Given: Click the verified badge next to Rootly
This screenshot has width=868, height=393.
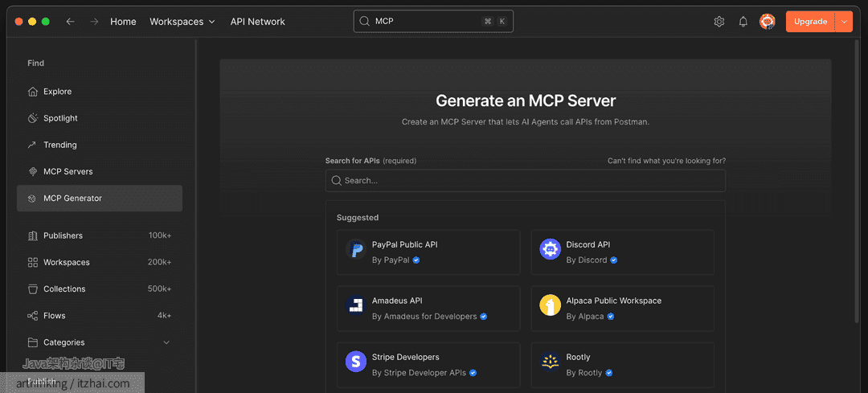Looking at the screenshot, I should (x=609, y=373).
